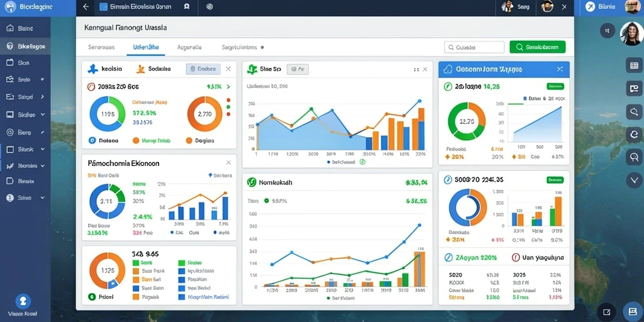Click the round profile icon at sidebar bottom
Screen dimensions: 644x322
pos(23,301)
